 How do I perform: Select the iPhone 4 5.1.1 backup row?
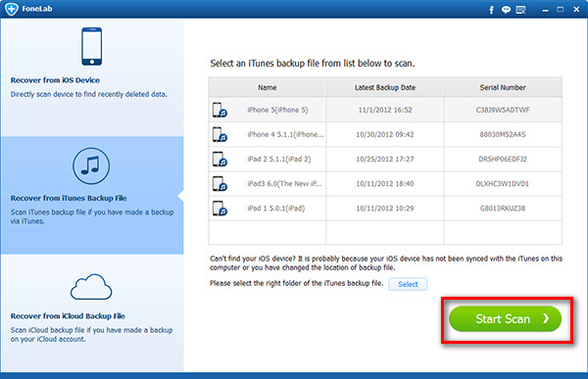pyautogui.click(x=385, y=134)
